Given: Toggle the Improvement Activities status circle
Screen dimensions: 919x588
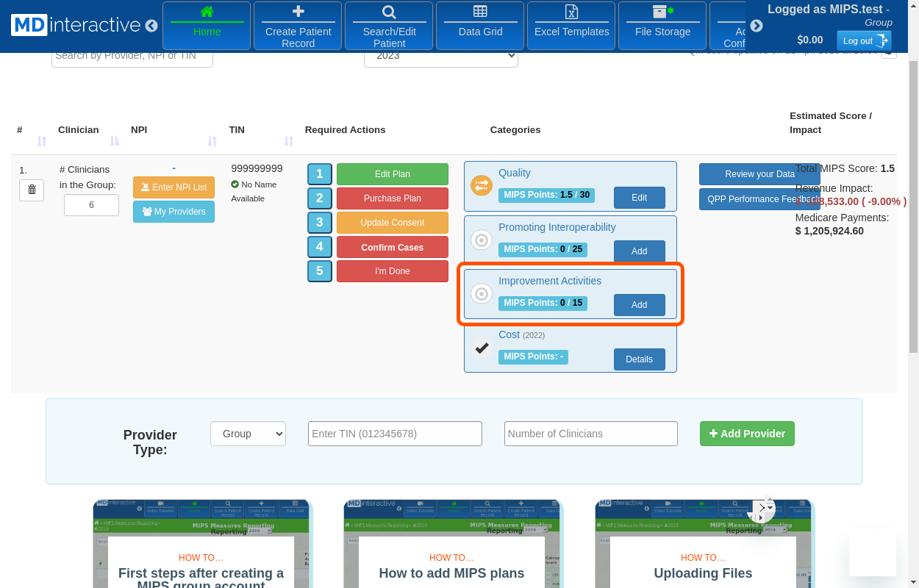Looking at the screenshot, I should 482,294.
